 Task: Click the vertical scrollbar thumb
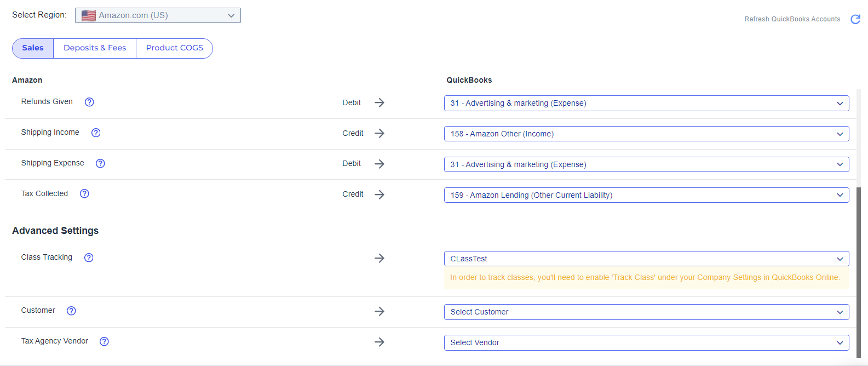point(859,272)
